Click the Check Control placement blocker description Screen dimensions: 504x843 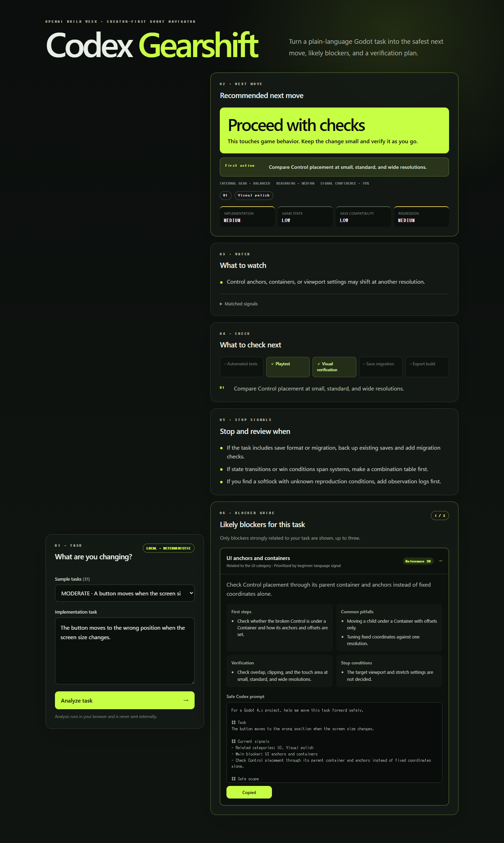[329, 589]
